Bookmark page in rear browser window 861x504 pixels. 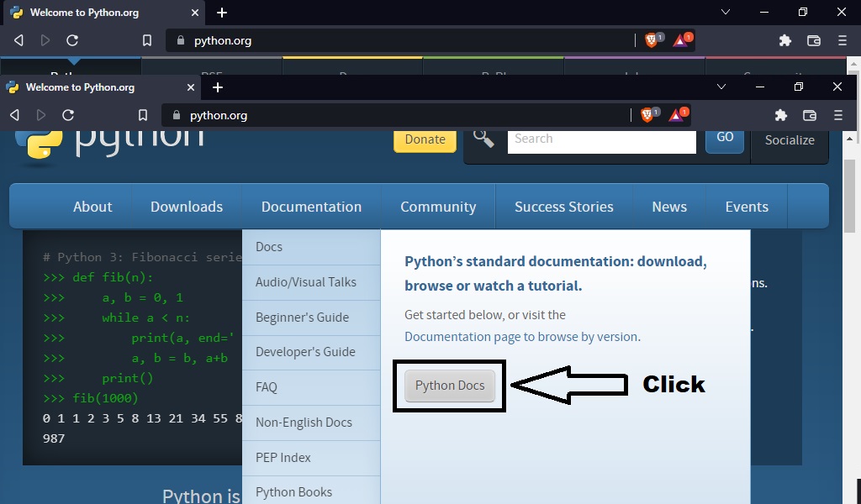click(x=147, y=40)
